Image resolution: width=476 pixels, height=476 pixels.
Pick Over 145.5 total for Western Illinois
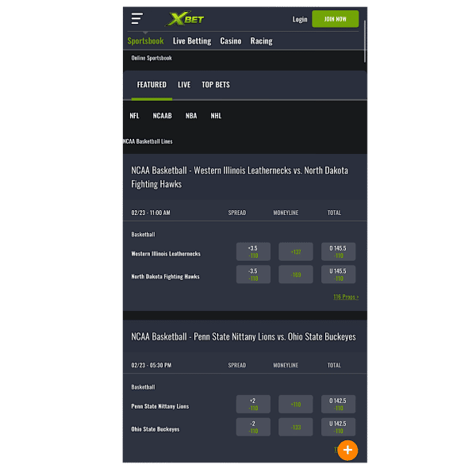click(338, 251)
